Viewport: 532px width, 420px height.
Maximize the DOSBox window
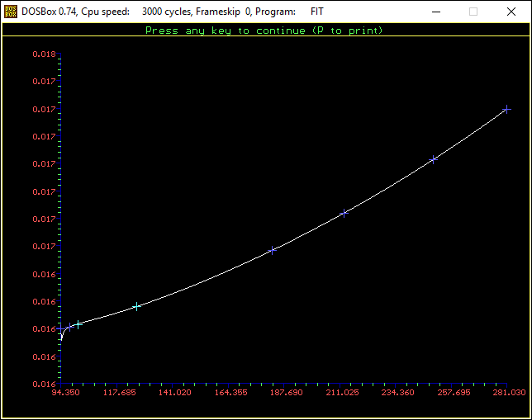pyautogui.click(x=473, y=12)
